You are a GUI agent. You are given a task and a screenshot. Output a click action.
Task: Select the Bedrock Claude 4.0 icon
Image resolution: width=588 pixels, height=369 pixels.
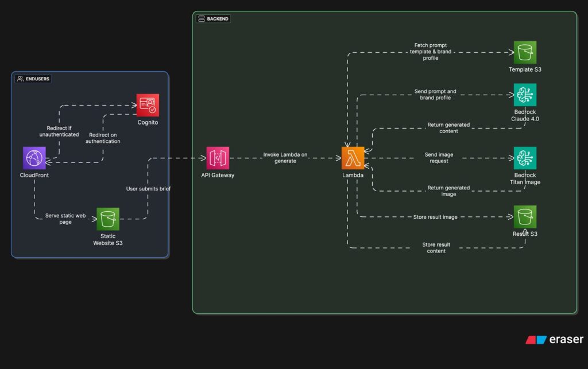525,95
